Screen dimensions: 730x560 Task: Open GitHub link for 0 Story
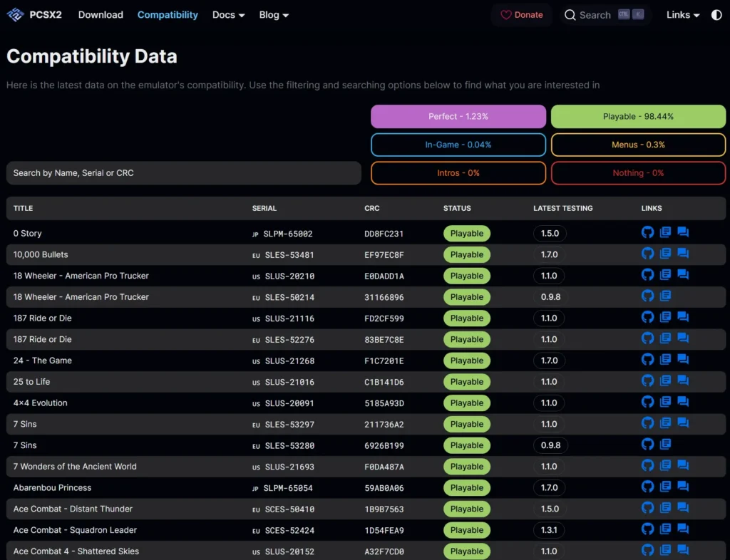click(x=647, y=232)
